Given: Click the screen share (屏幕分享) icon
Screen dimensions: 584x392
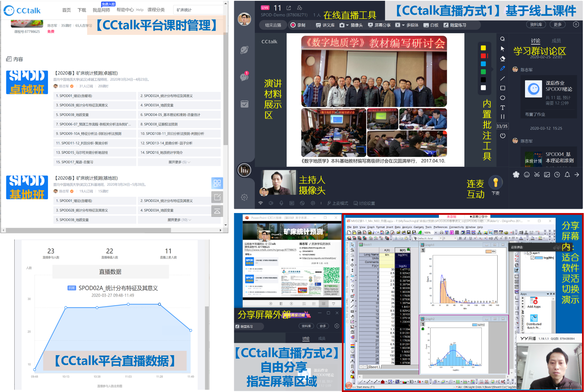Looking at the screenshot, I should pyautogui.click(x=379, y=25).
